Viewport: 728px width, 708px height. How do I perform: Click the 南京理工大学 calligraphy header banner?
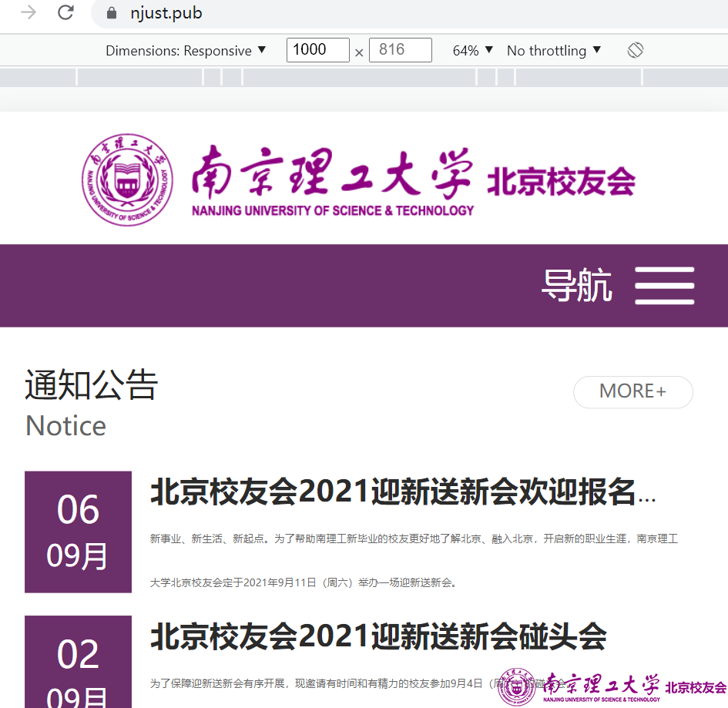click(x=333, y=171)
